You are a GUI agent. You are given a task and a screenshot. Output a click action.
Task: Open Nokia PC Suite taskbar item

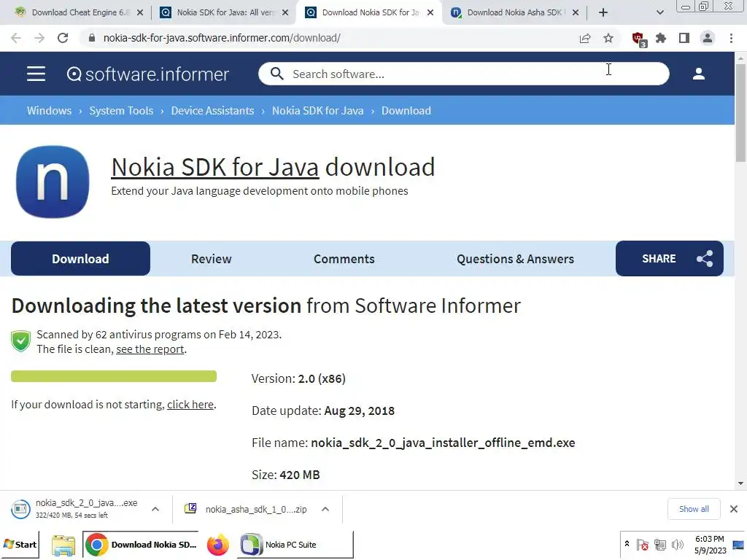pos(295,544)
